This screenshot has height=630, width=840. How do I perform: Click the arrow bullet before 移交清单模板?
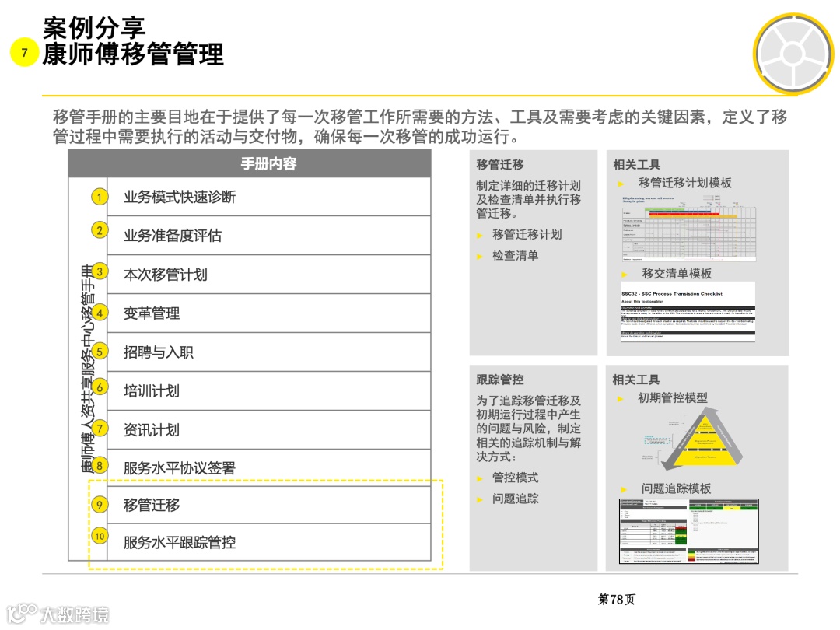click(625, 275)
